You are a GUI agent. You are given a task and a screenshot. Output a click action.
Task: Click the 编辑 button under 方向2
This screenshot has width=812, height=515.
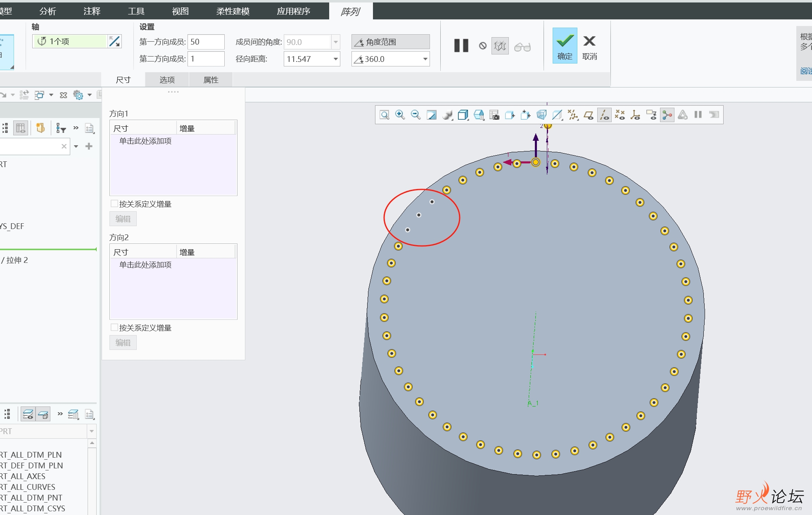tap(123, 343)
